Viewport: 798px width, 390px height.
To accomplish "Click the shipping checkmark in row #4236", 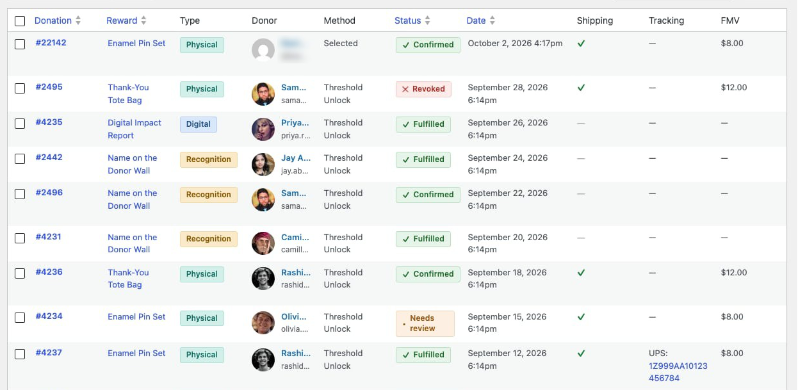I will tap(581, 272).
